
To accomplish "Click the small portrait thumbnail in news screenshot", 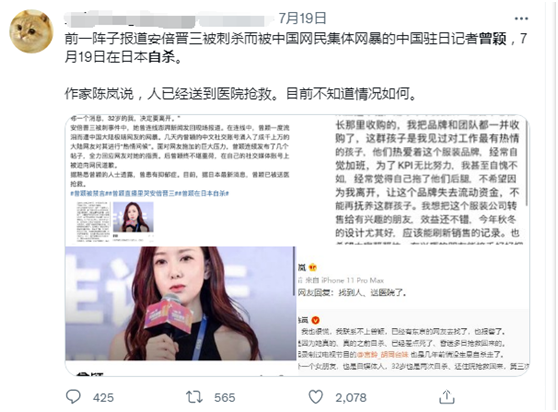I will 133,217.
